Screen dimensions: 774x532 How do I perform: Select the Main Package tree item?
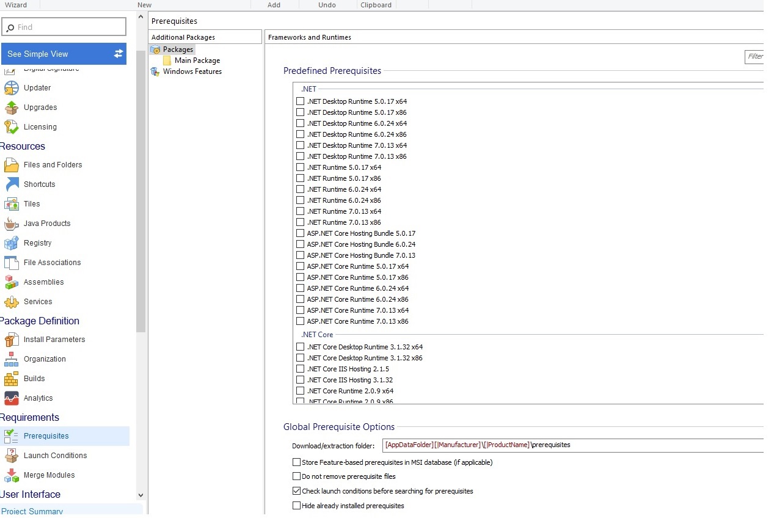pyautogui.click(x=197, y=60)
